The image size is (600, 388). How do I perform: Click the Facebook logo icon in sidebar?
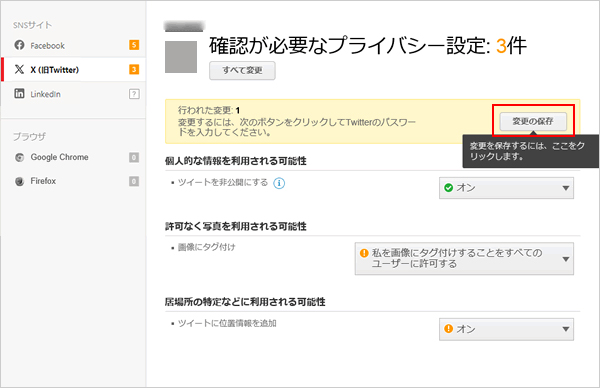20,45
